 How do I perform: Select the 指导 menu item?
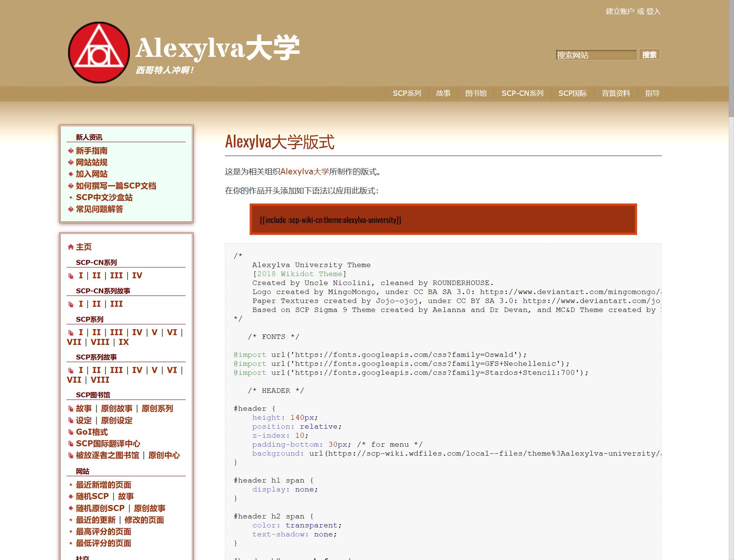coord(652,93)
